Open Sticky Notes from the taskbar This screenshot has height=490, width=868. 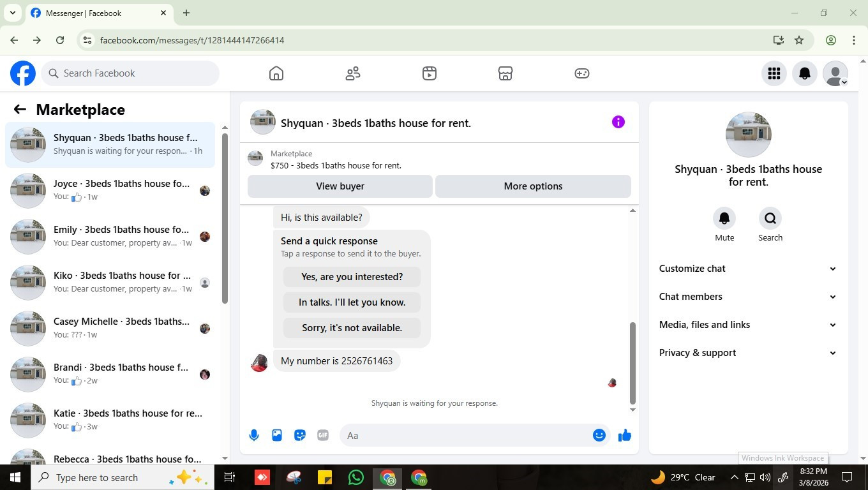(325, 477)
